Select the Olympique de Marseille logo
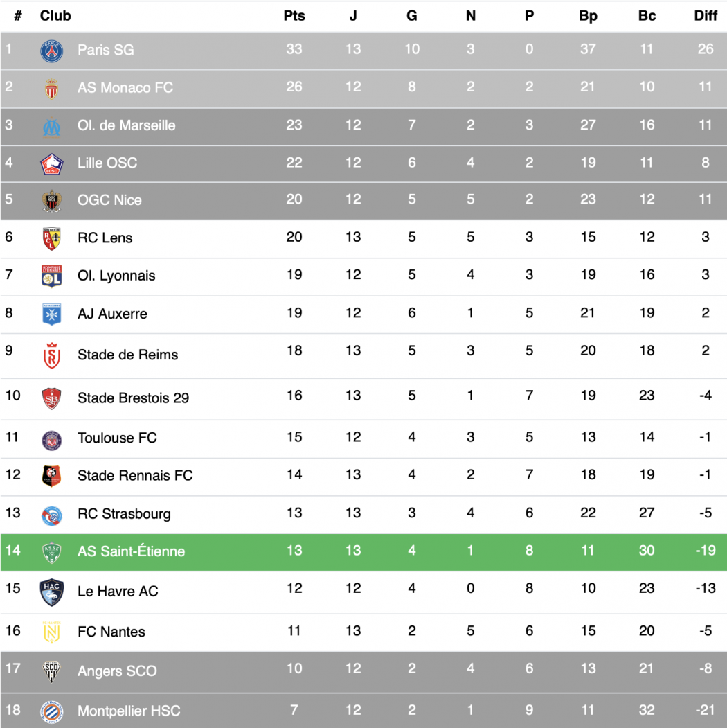The width and height of the screenshot is (727, 728). [51, 126]
